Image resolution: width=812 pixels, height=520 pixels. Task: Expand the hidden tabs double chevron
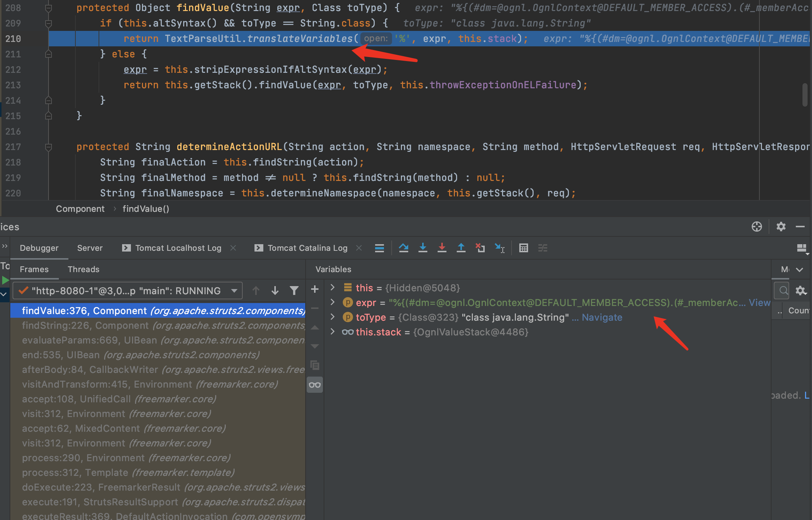(4, 246)
